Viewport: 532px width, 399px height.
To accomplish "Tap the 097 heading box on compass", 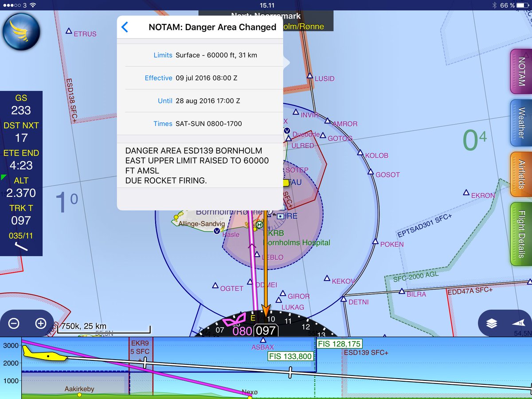I will point(266,331).
